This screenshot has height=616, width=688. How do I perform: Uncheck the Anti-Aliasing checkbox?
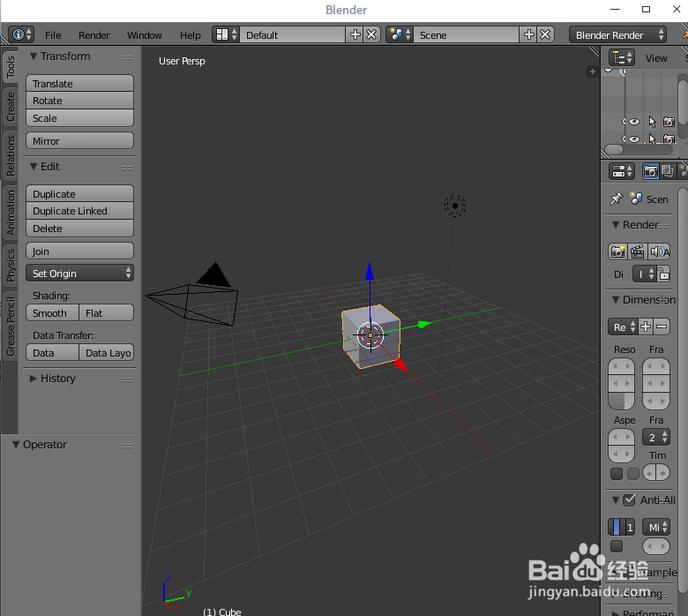tap(629, 500)
